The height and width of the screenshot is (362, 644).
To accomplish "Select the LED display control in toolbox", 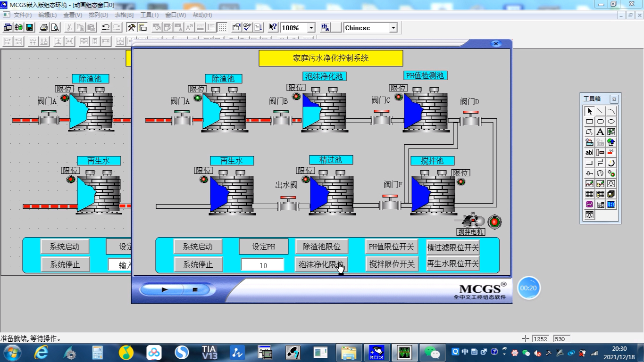I will 610,204.
